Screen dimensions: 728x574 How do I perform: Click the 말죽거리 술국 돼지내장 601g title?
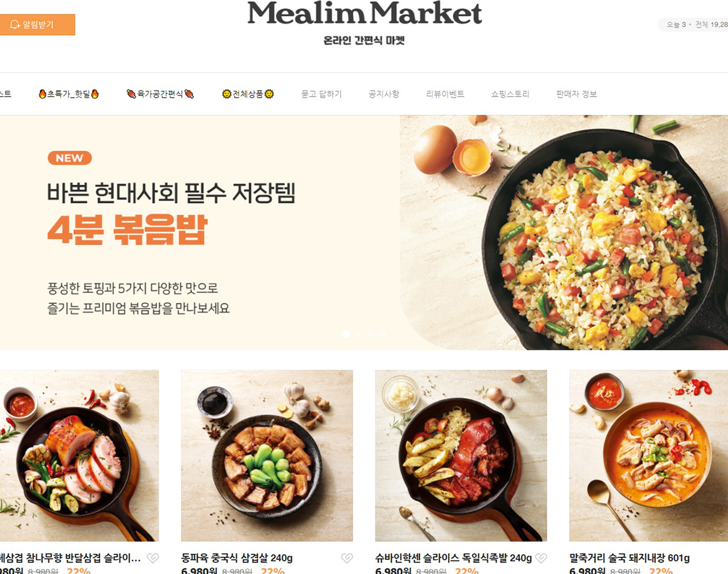pos(630,558)
